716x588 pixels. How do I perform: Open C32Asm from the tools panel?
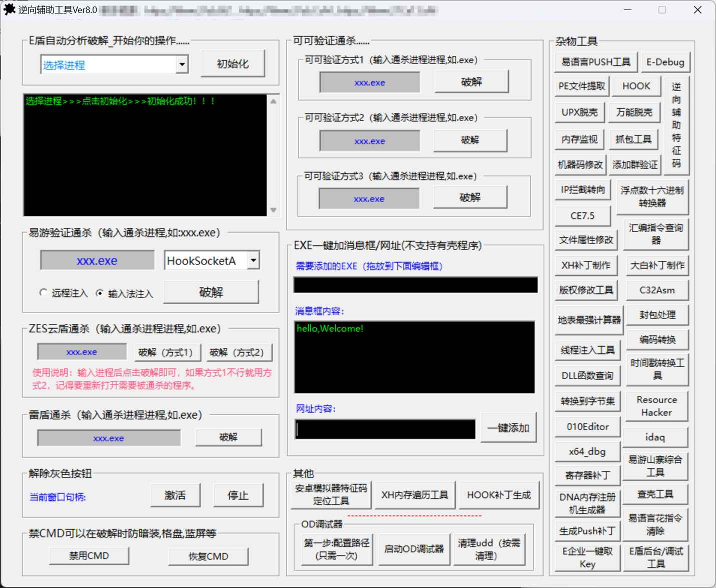[657, 290]
